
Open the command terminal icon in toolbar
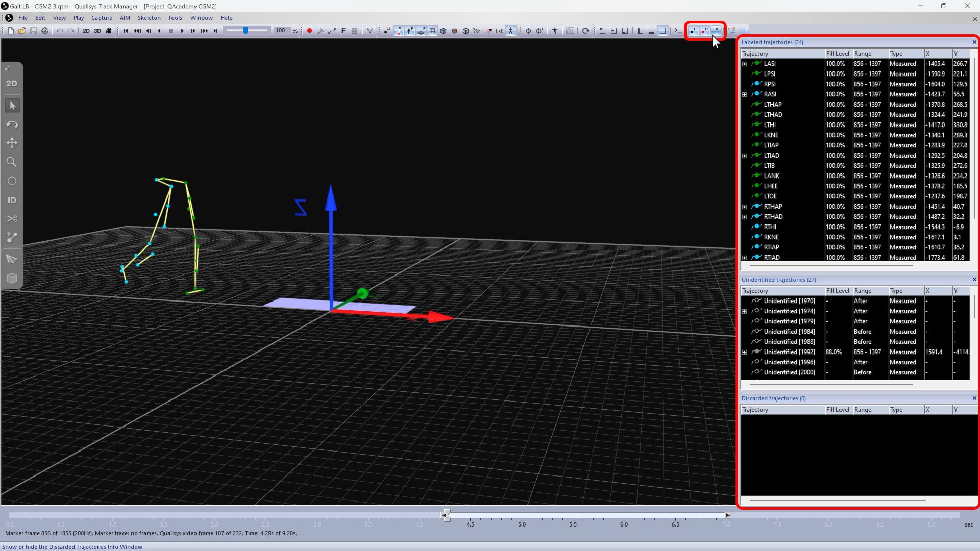coord(678,31)
